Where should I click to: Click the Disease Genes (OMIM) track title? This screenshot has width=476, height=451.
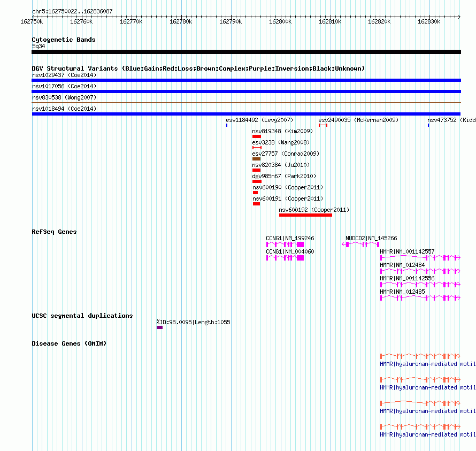(x=69, y=343)
